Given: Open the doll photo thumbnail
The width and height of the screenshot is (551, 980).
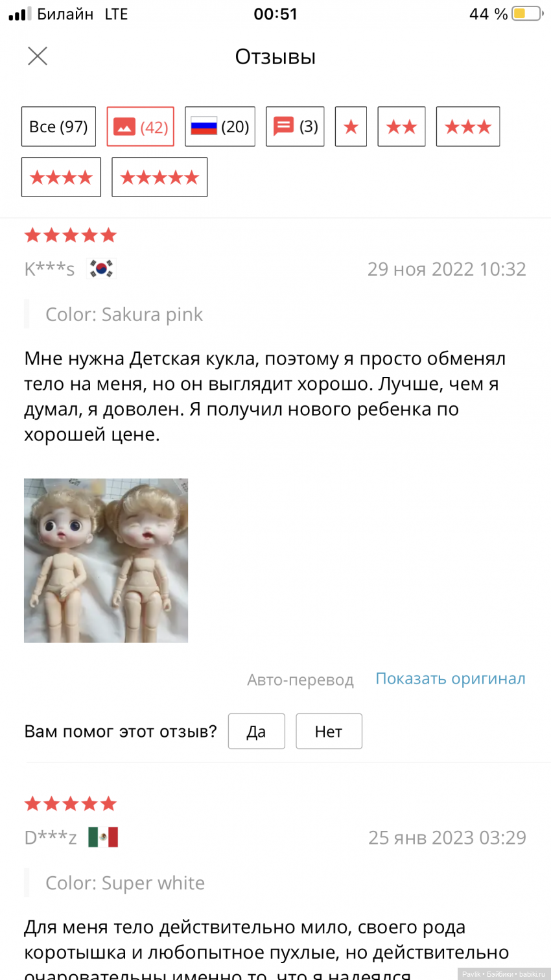Looking at the screenshot, I should click(x=106, y=560).
